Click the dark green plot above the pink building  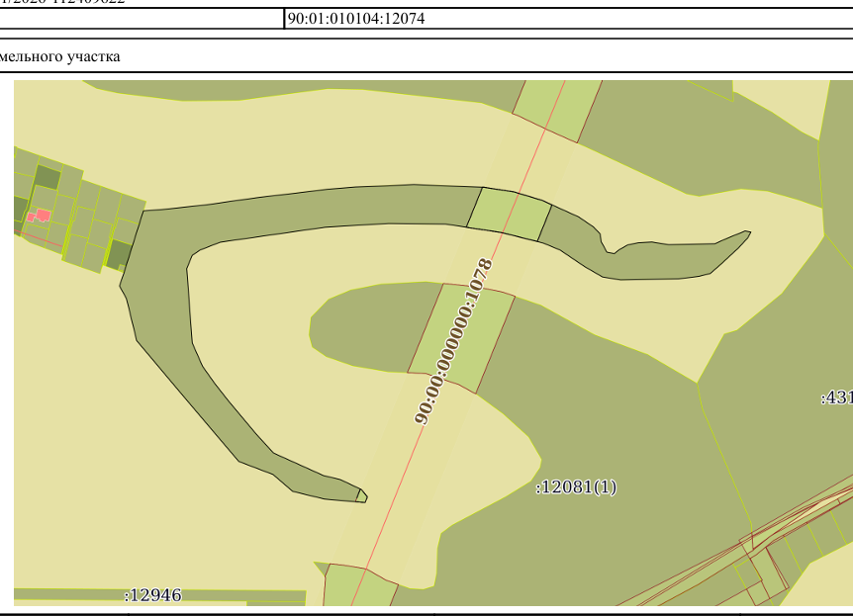(47, 177)
